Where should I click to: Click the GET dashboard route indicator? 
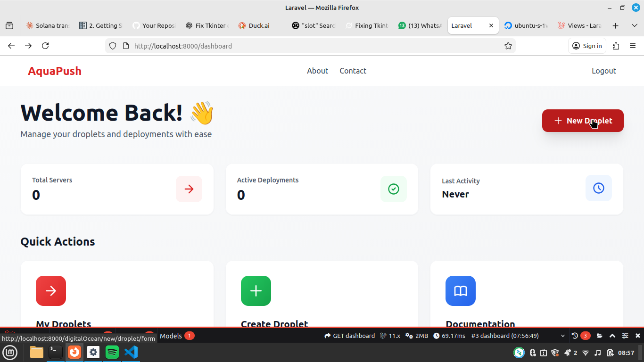[x=349, y=336]
